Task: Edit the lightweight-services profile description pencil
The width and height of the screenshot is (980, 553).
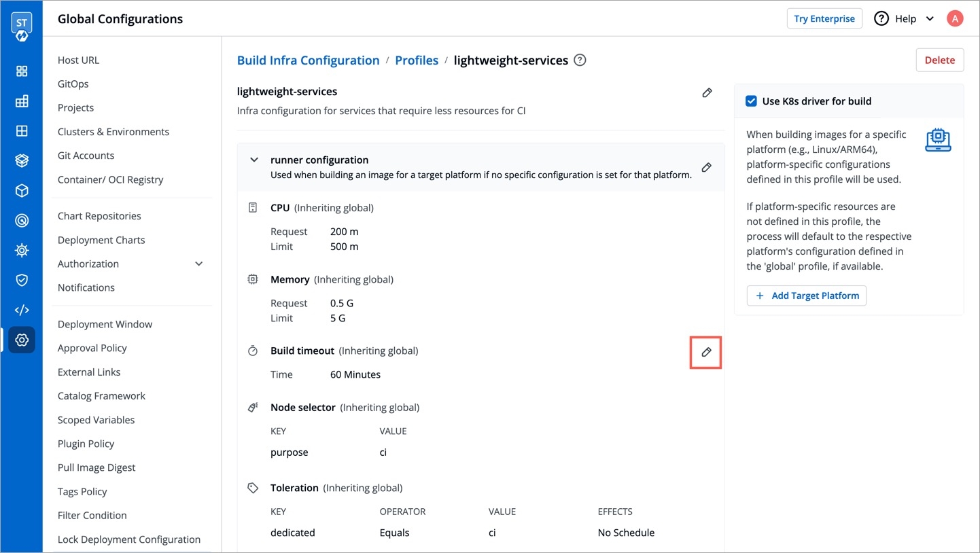Action: [x=707, y=92]
